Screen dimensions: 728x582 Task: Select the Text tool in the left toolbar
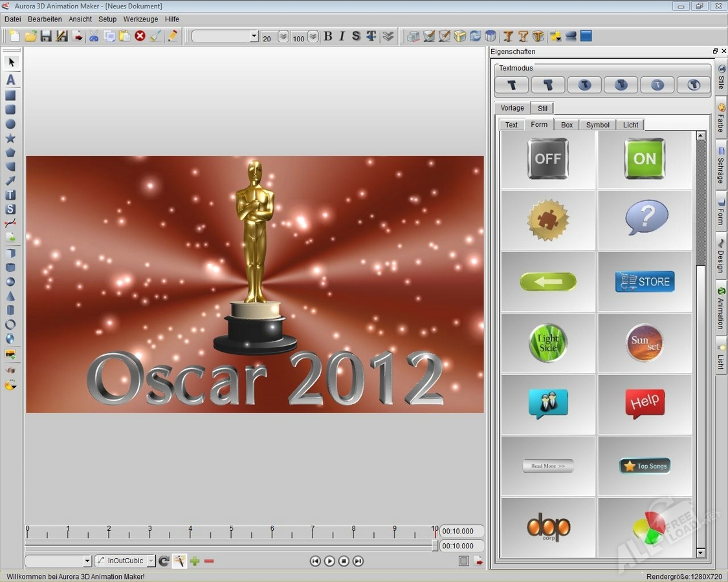click(x=10, y=80)
